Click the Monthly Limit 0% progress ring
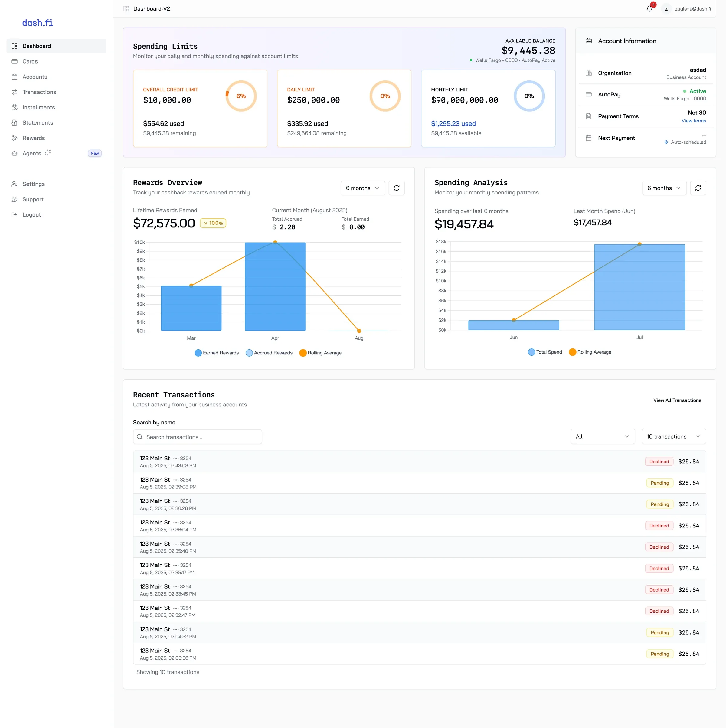Image resolution: width=726 pixels, height=728 pixels. [529, 96]
